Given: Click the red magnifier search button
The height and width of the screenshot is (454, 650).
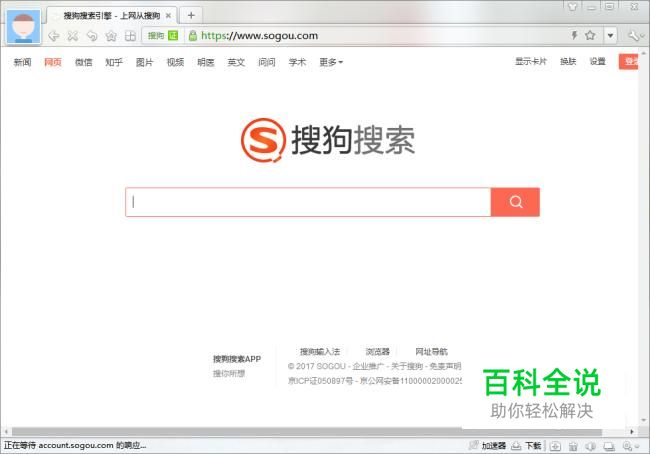Looking at the screenshot, I should pyautogui.click(x=515, y=202).
